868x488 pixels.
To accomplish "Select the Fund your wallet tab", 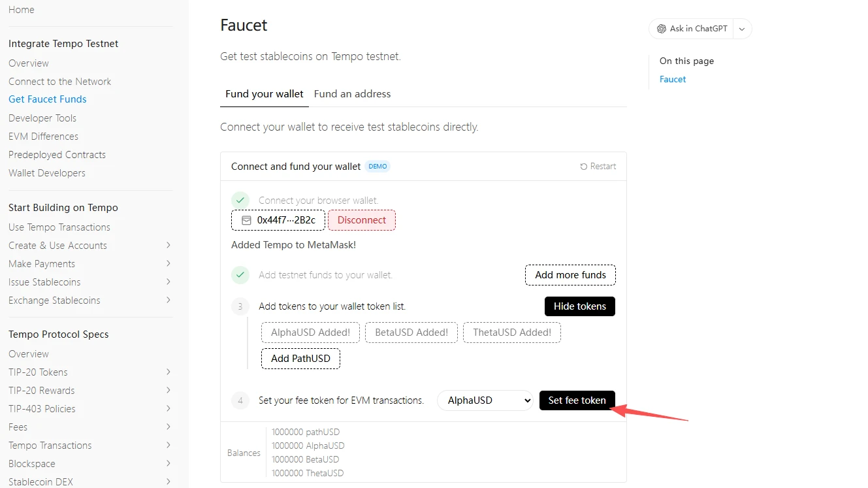I will (264, 94).
